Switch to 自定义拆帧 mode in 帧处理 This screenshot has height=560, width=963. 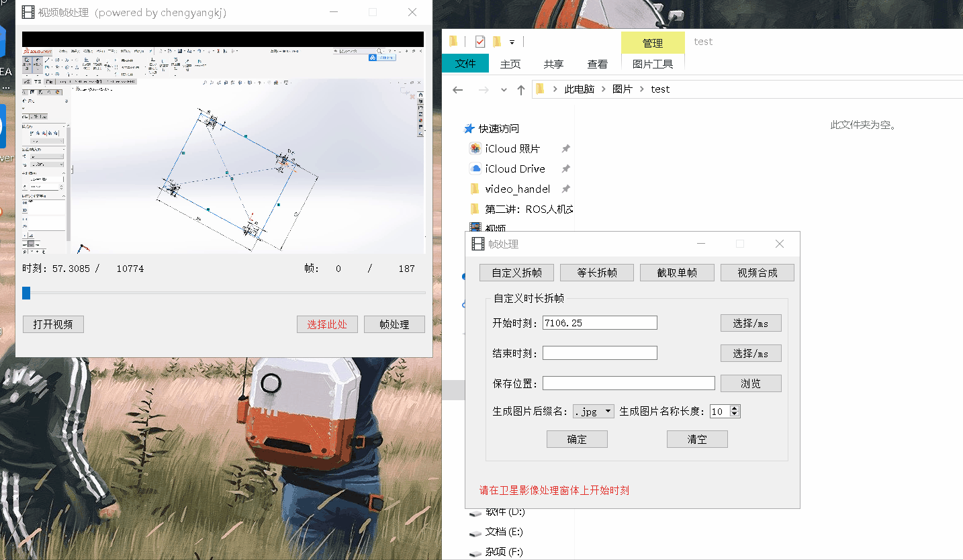(x=516, y=273)
